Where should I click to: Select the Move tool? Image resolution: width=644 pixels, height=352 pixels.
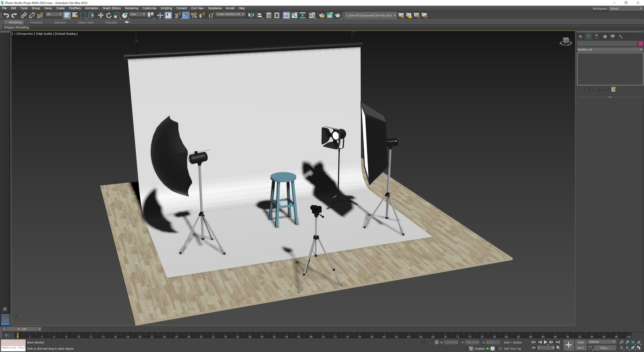[x=100, y=15]
